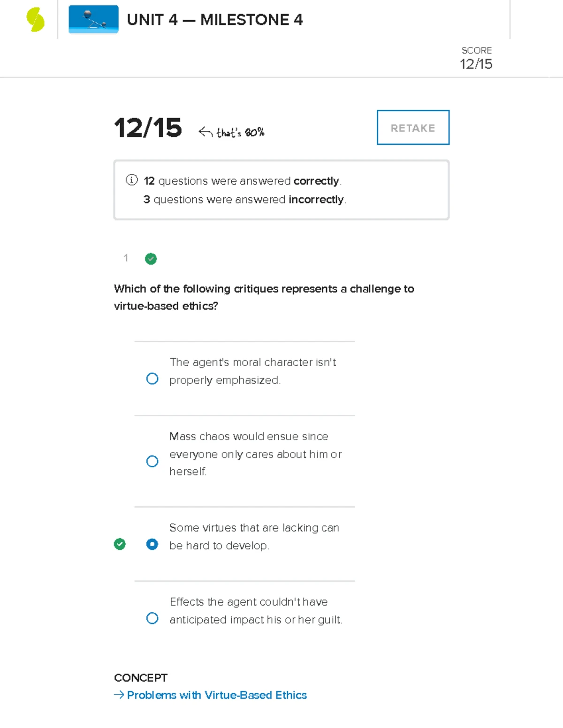The width and height of the screenshot is (563, 728).
Task: Click the info circle icon in summary box
Action: click(x=132, y=180)
